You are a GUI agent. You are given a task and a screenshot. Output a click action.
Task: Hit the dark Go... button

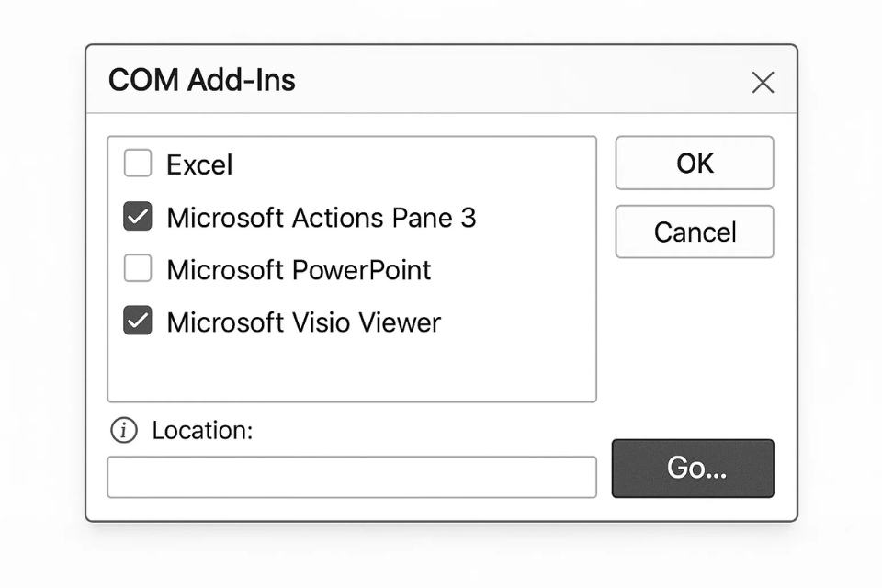coord(693,469)
